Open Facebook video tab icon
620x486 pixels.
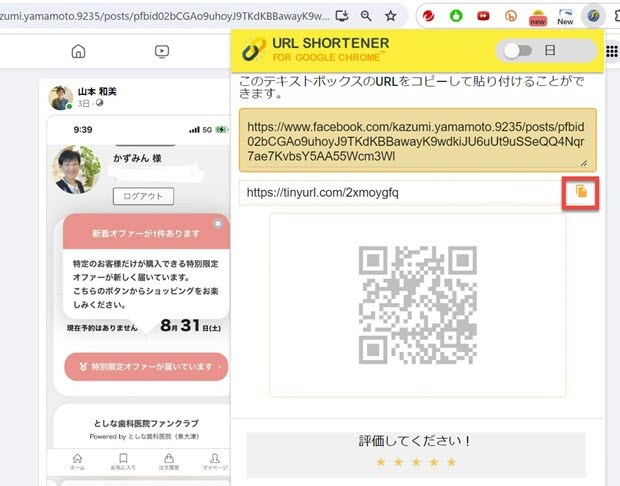pyautogui.click(x=162, y=52)
